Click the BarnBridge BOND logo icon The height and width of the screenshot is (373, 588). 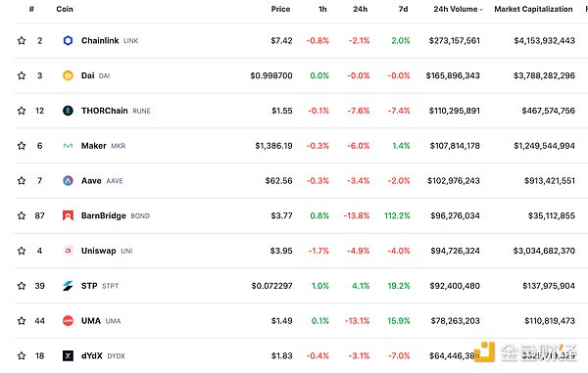coord(68,215)
